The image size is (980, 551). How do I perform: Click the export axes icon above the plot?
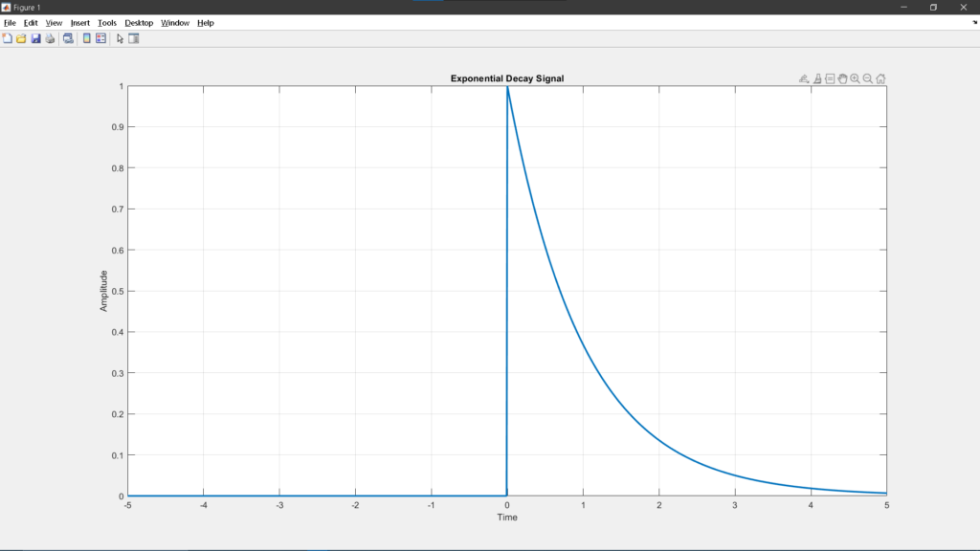click(805, 79)
